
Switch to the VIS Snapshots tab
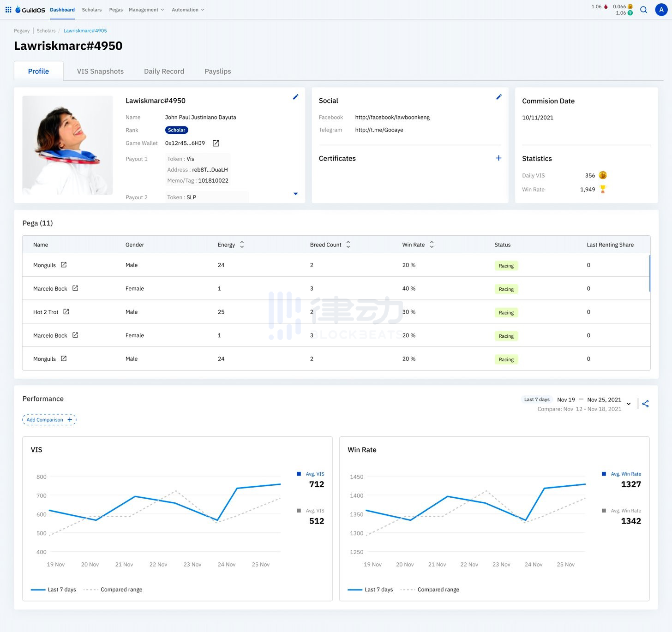(100, 72)
